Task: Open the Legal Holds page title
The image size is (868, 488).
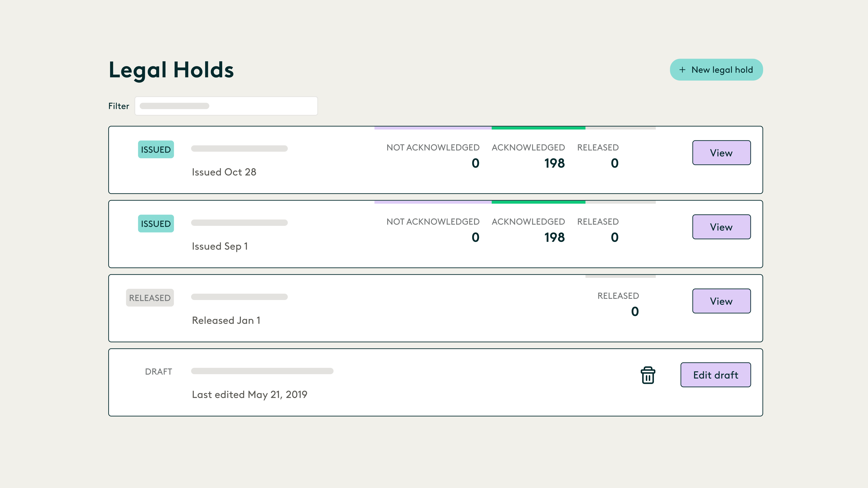Action: pyautogui.click(x=171, y=70)
